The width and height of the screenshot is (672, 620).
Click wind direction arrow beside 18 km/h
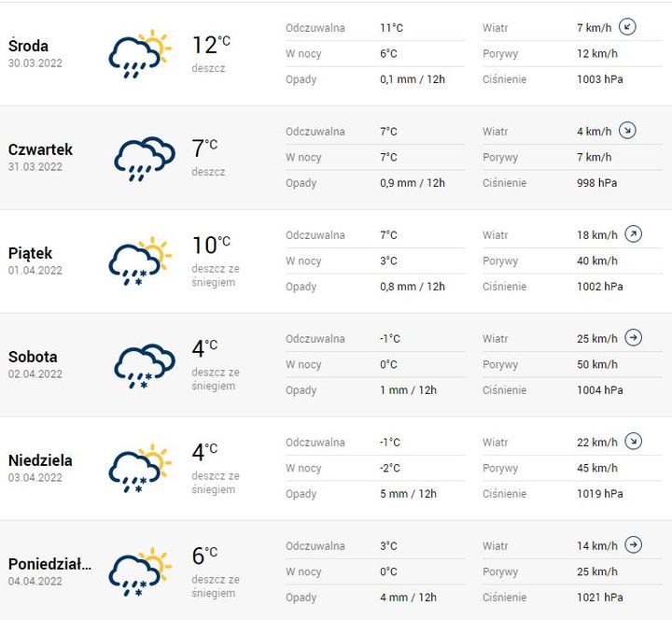click(x=634, y=234)
